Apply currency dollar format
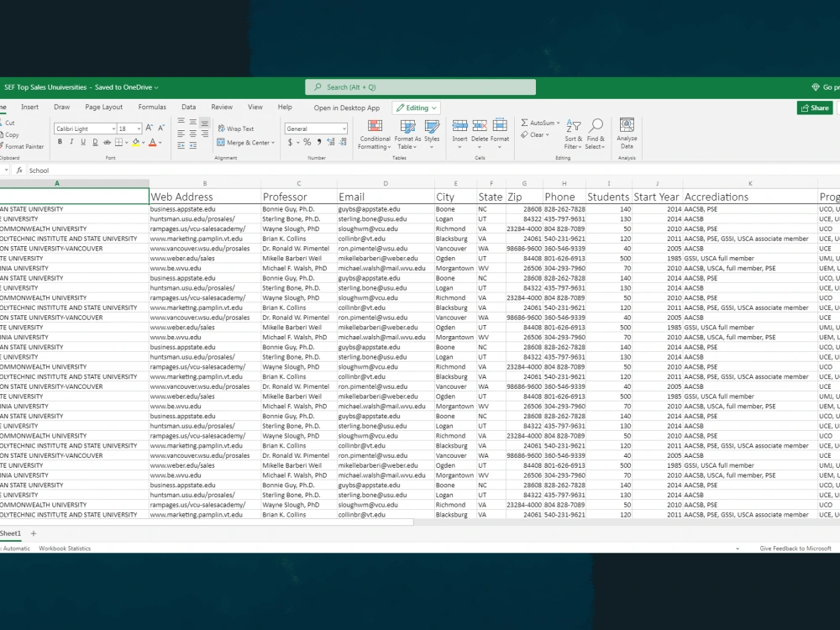Image resolution: width=840 pixels, height=630 pixels. tap(291, 143)
